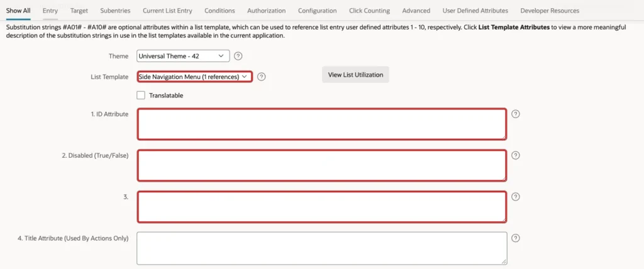Focus the attribute 3 text area
644x269 pixels.
322,207
